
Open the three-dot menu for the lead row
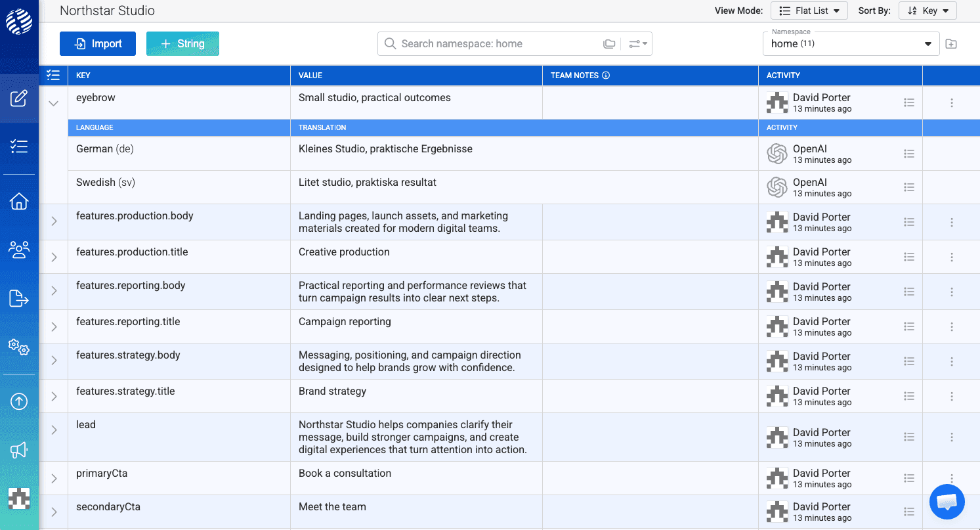coord(952,436)
